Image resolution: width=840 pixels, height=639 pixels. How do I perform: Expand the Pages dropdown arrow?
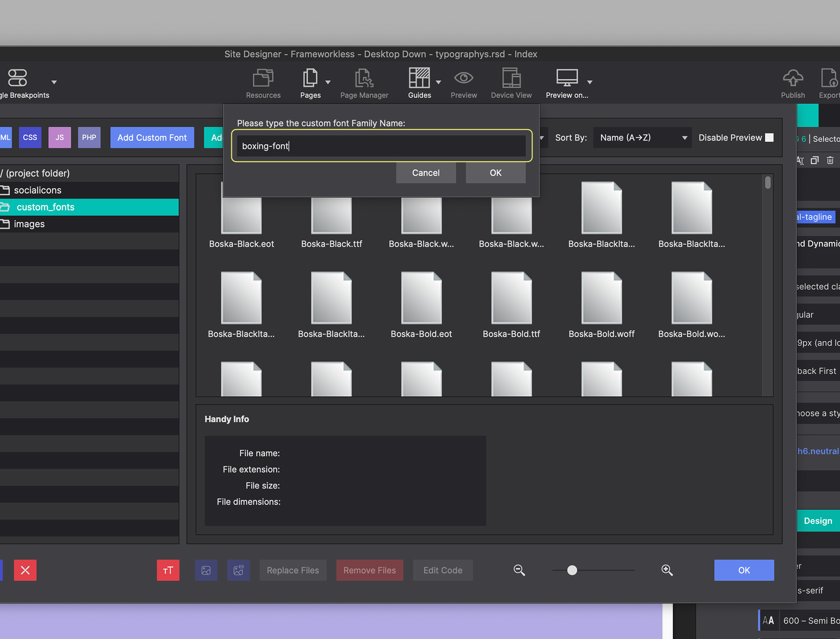point(328,82)
